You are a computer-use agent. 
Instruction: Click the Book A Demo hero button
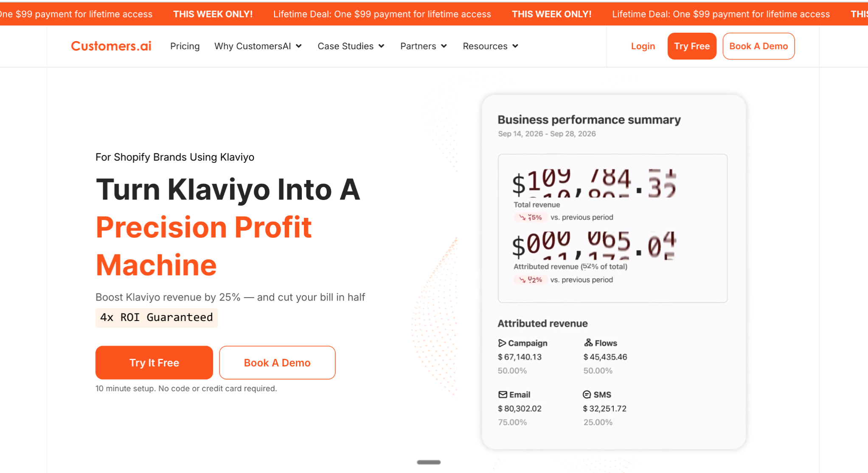(277, 362)
